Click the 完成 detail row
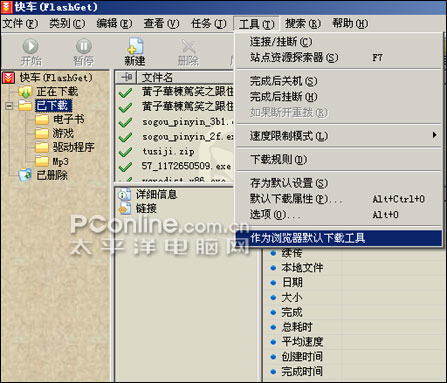 pyautogui.click(x=292, y=312)
